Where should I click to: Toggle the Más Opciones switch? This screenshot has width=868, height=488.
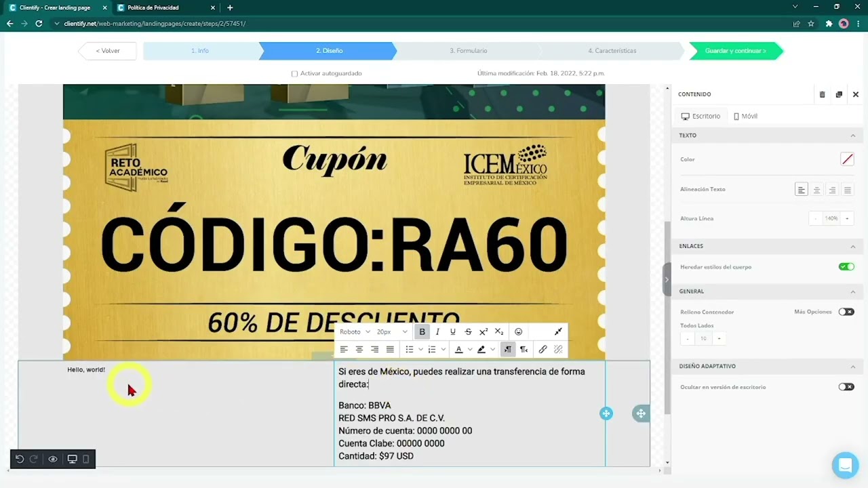coord(846,312)
